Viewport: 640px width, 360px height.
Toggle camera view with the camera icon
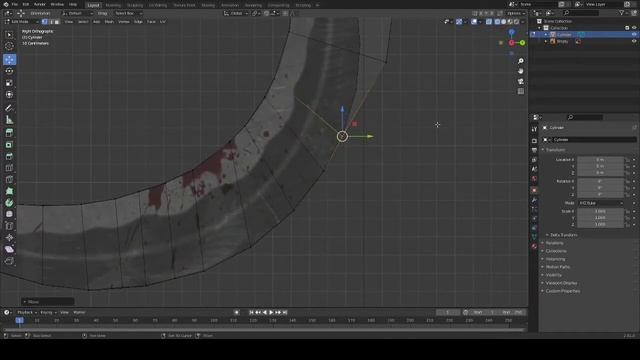coord(521,81)
